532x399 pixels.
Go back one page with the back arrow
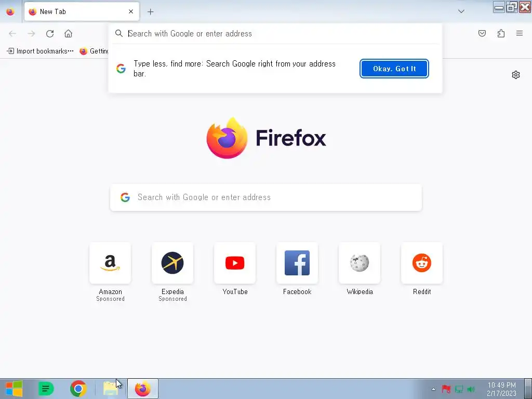(12, 33)
